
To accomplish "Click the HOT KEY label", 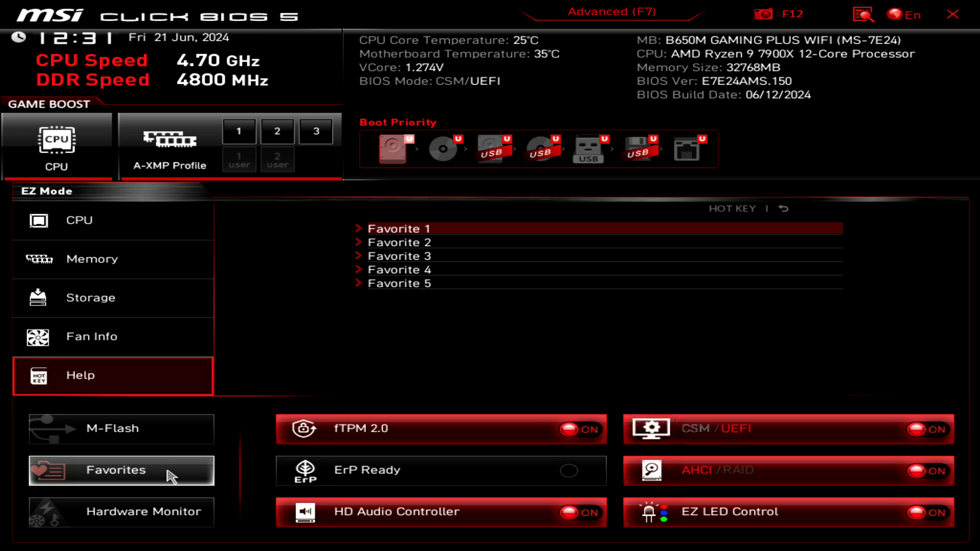I will 732,208.
